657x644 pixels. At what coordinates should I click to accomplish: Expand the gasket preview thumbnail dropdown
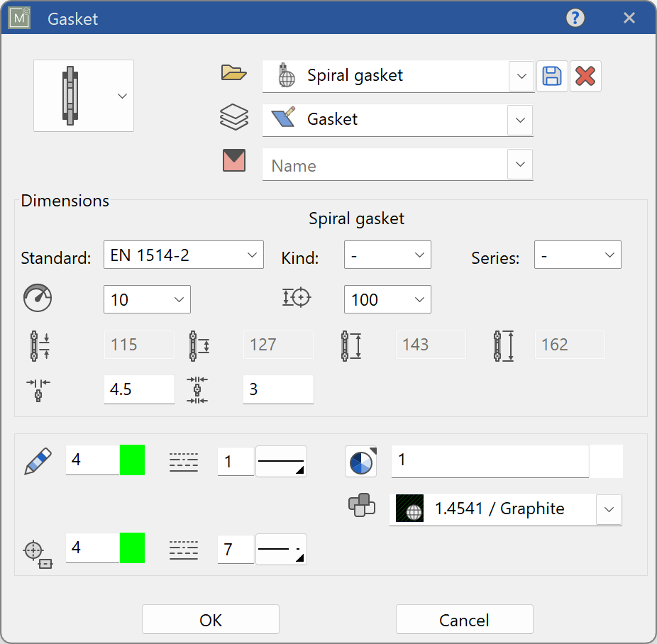[x=122, y=96]
